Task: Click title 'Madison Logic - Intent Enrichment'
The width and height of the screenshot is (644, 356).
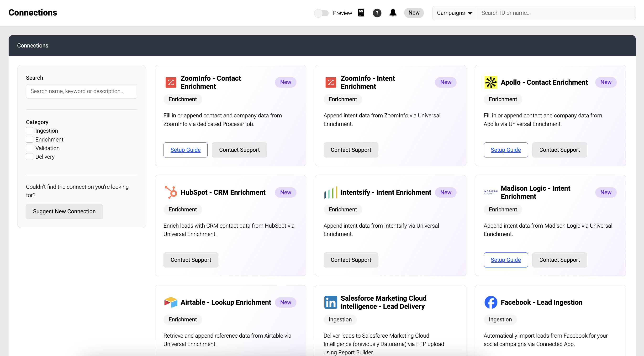Action: click(535, 192)
